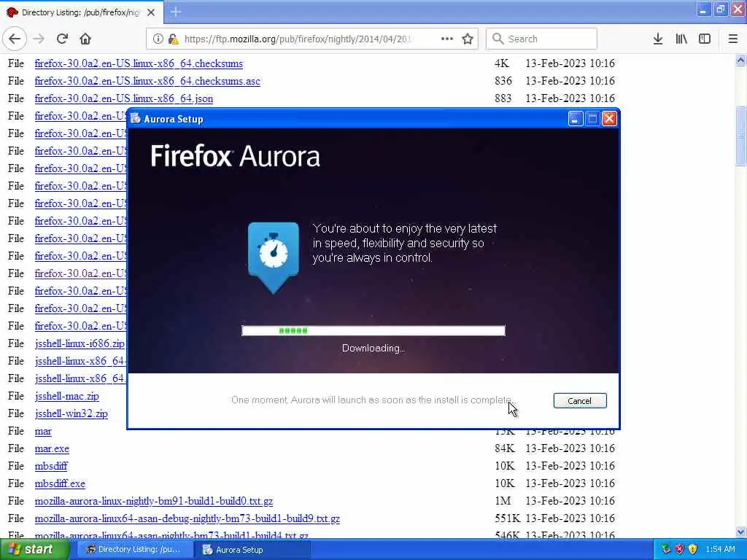Toggle the sidebar view icon

coord(705,39)
